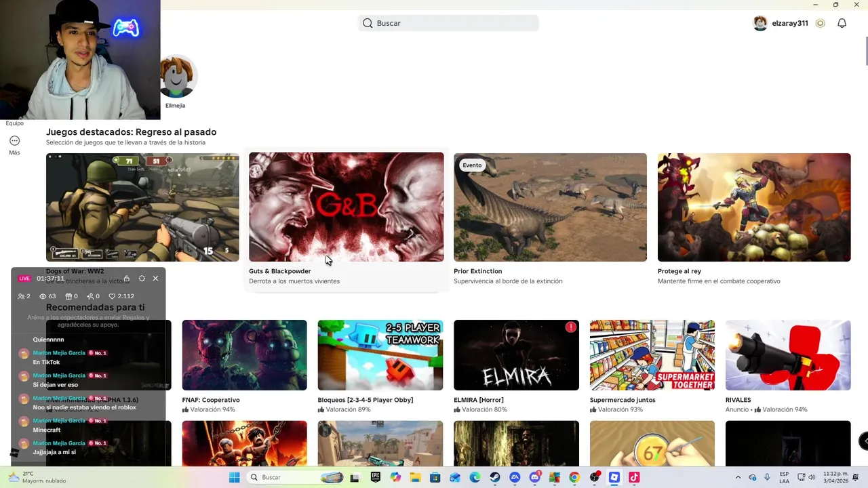The width and height of the screenshot is (868, 488).
Task: Click the red alert badge on ELMIRA
Action: [570, 327]
